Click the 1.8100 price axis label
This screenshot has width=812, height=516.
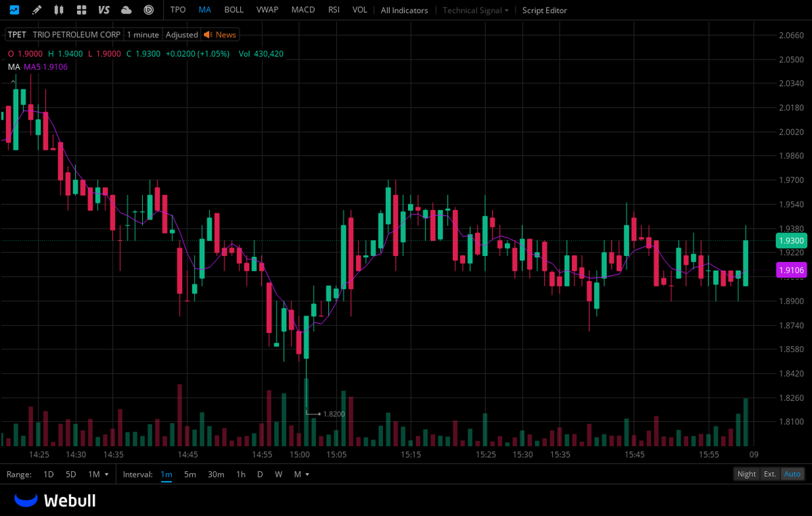tap(791, 422)
